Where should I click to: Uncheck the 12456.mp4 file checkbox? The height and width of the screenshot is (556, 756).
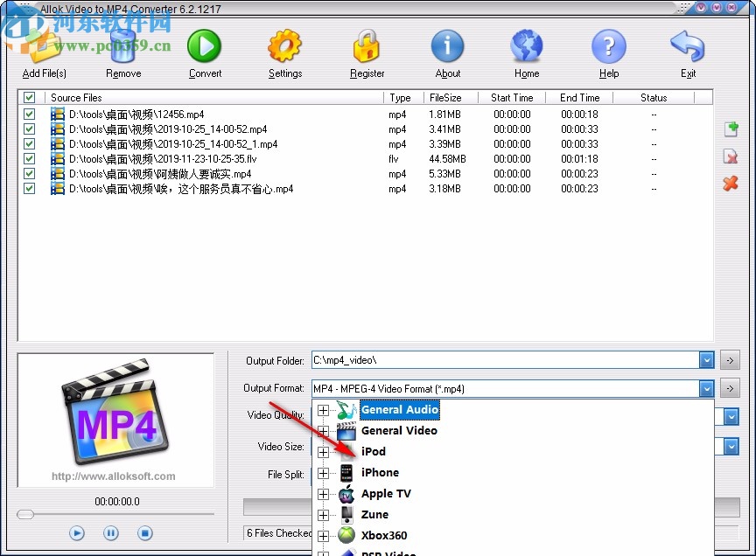point(29,115)
